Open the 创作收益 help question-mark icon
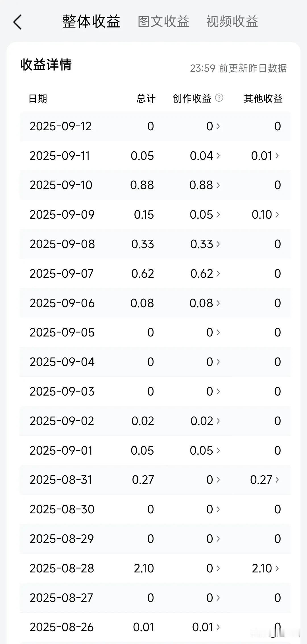 pos(219,98)
